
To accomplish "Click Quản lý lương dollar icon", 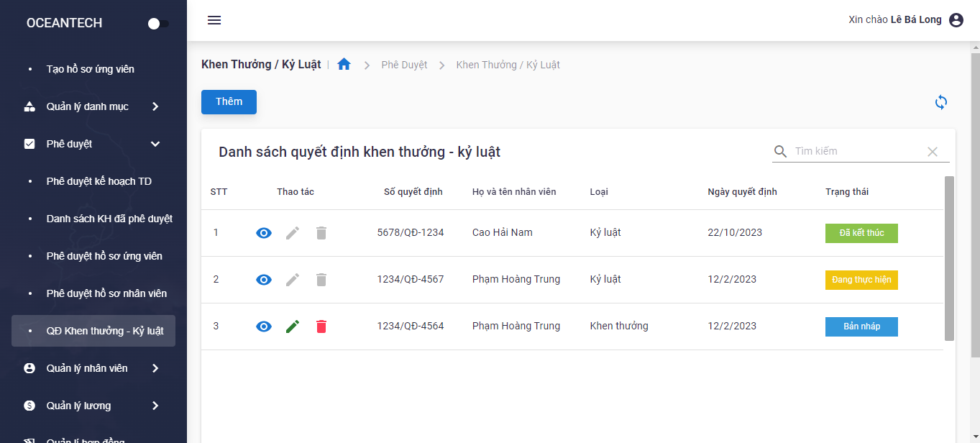I will [29, 406].
